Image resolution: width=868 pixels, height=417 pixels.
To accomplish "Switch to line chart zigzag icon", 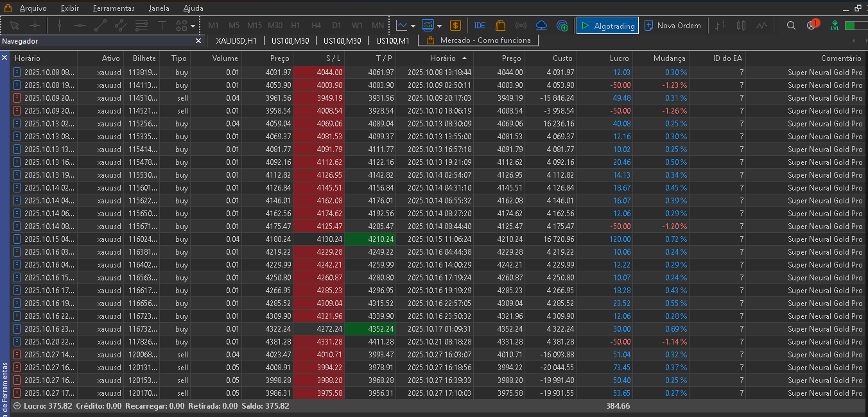I will pos(762,26).
